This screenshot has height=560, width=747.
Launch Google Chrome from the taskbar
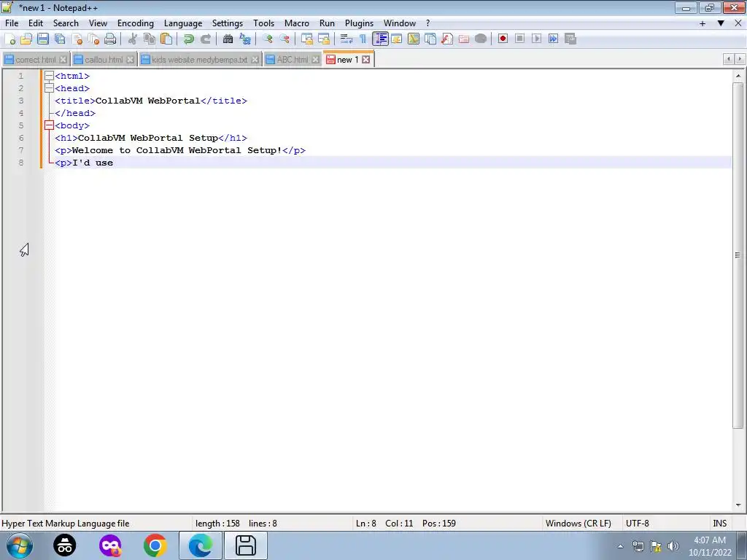tap(155, 545)
